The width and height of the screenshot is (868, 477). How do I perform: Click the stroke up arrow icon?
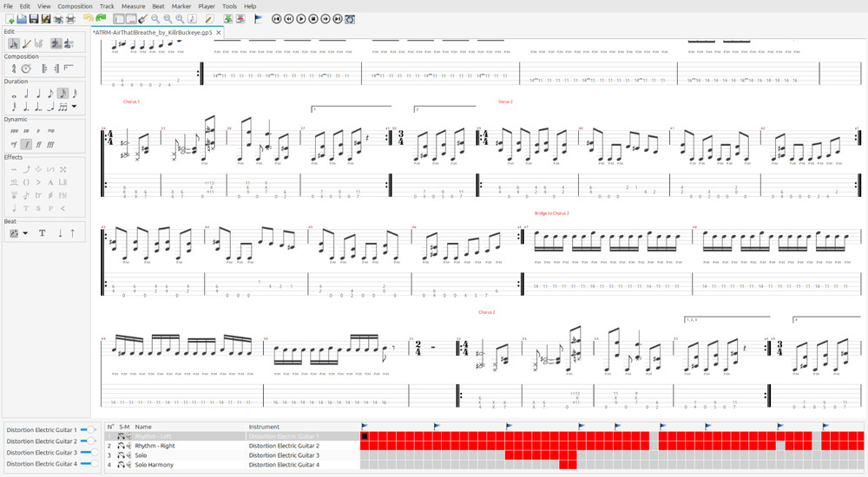click(73, 233)
